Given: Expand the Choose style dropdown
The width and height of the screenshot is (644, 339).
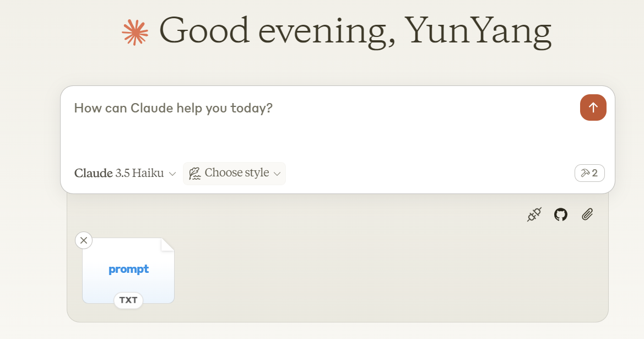Looking at the screenshot, I should click(235, 173).
